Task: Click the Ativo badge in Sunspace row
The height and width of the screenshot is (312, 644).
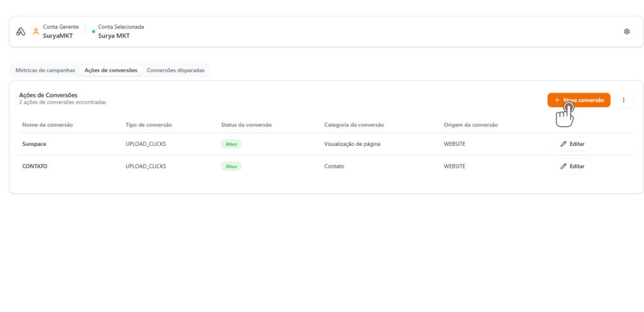Action: click(231, 144)
